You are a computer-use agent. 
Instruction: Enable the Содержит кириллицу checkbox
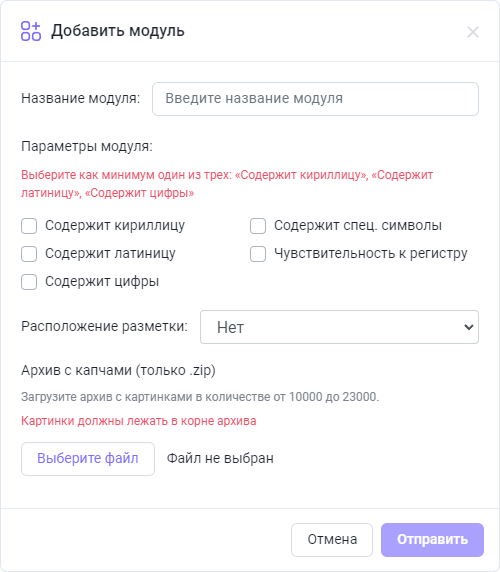29,226
